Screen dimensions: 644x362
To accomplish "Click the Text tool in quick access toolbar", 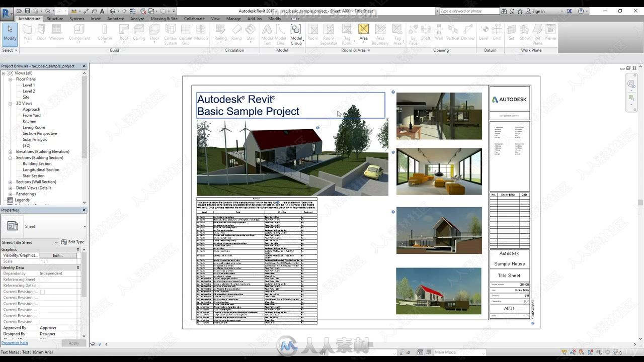I will tap(102, 11).
